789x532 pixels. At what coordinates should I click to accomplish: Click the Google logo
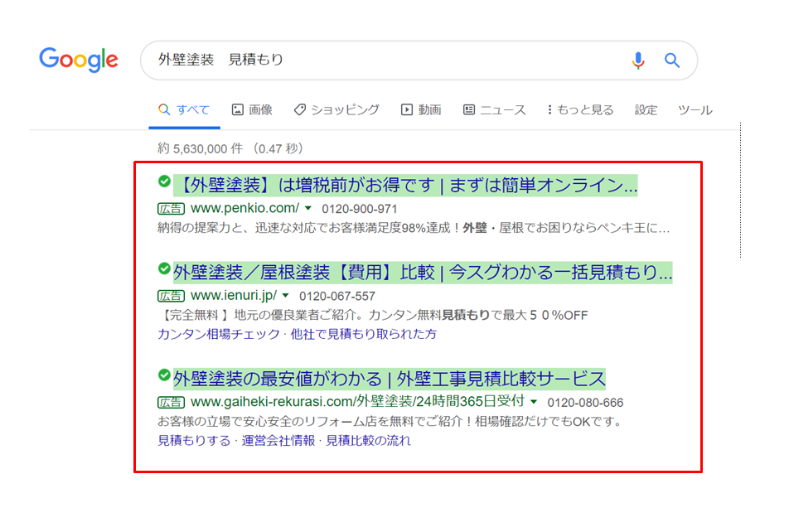tap(79, 60)
